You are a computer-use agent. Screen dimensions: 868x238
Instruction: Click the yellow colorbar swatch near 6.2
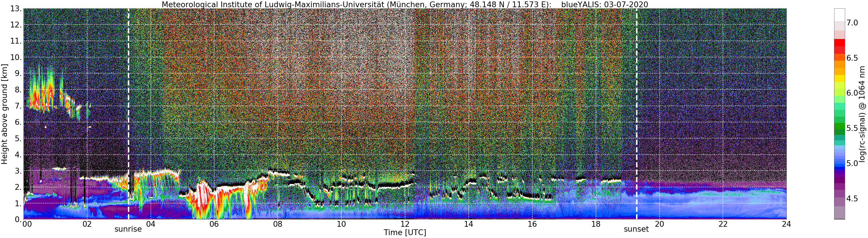(x=839, y=78)
